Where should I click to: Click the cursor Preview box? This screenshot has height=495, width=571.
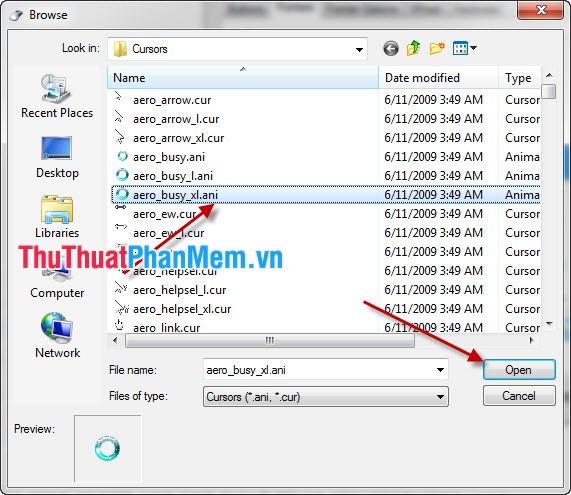click(107, 449)
